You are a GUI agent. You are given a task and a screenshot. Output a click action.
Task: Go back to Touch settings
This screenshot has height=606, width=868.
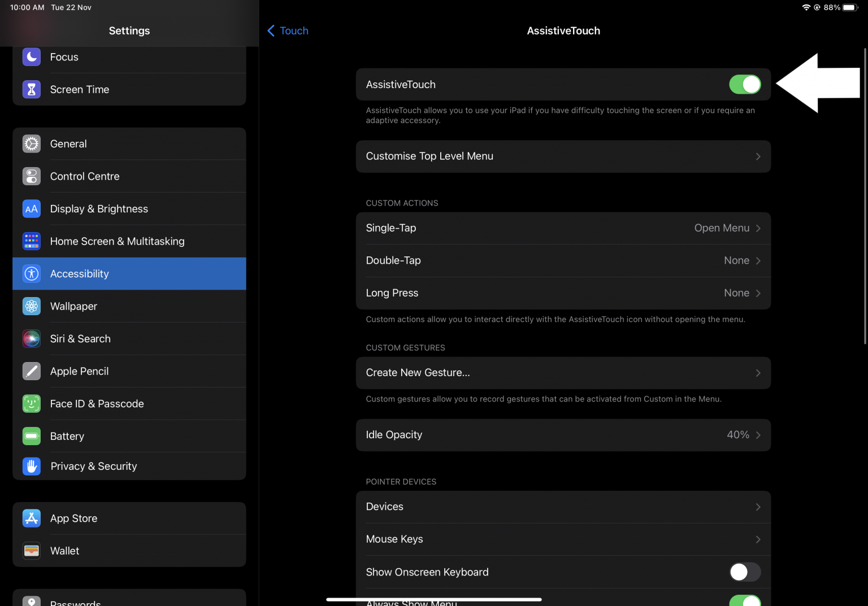(x=288, y=31)
